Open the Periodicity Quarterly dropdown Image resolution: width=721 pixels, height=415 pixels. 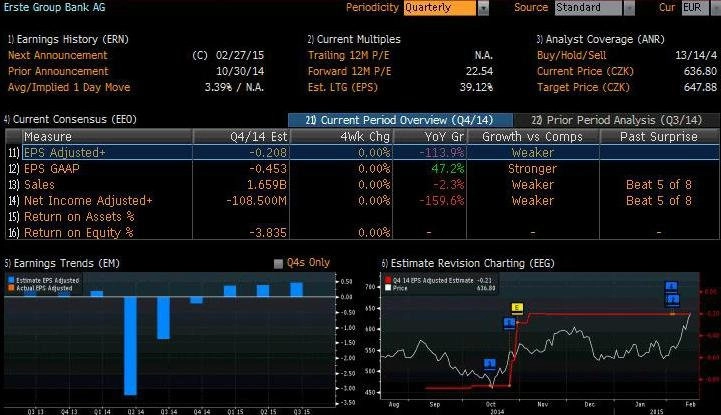446,8
